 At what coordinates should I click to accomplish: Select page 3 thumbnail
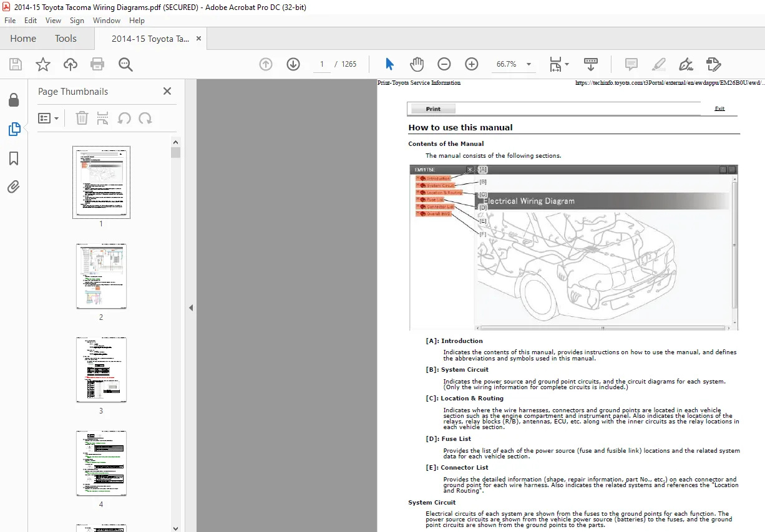[101, 370]
